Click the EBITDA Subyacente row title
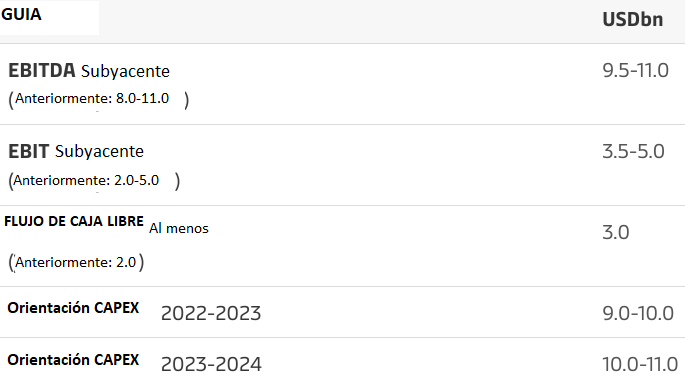The height and width of the screenshot is (381, 685). pyautogui.click(x=89, y=71)
